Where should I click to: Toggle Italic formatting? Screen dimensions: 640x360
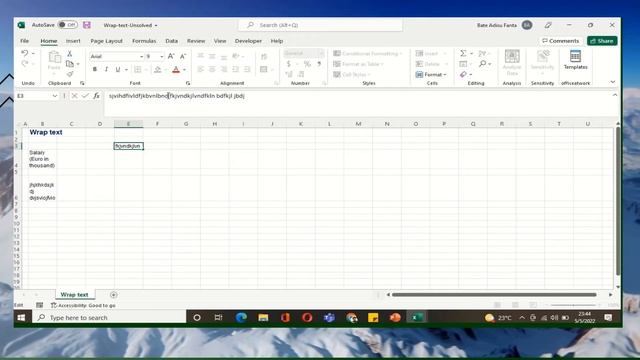click(x=106, y=69)
